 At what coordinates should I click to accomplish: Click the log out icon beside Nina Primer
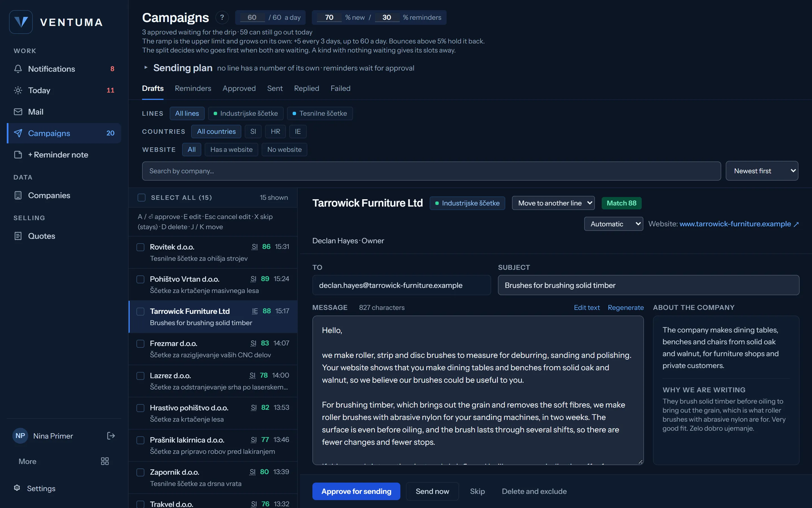click(111, 436)
